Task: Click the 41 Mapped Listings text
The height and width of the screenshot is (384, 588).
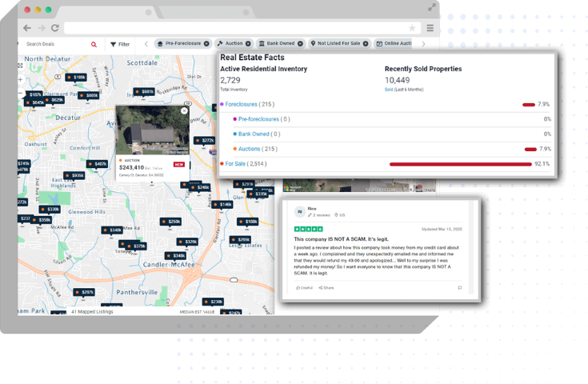Action: coord(92,312)
